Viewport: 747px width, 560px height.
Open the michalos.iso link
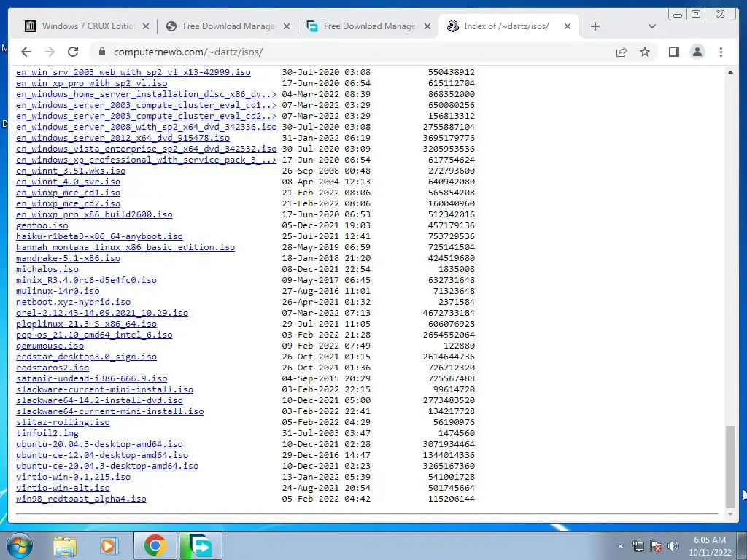tap(47, 270)
